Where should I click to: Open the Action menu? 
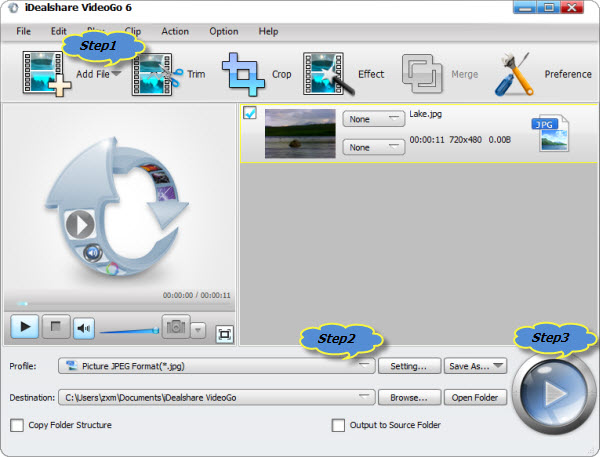[x=175, y=31]
